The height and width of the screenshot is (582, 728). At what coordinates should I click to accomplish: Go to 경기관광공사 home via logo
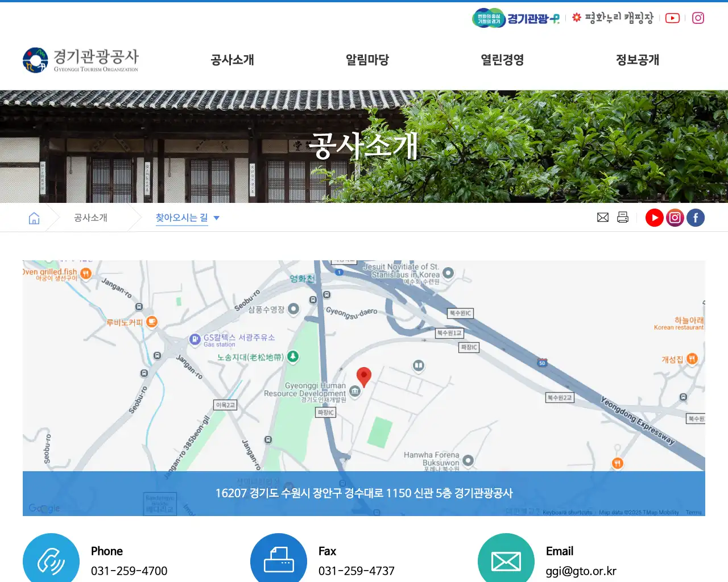(x=81, y=60)
